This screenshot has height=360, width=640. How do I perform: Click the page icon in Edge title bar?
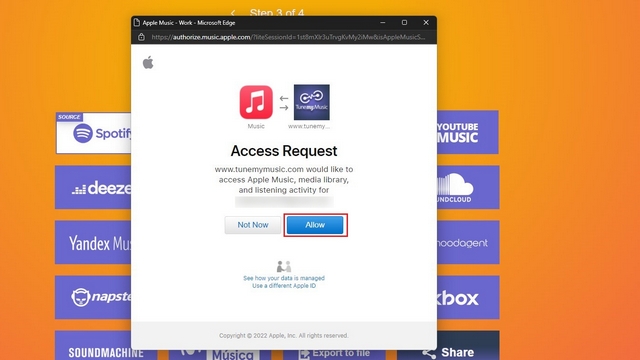(x=137, y=22)
